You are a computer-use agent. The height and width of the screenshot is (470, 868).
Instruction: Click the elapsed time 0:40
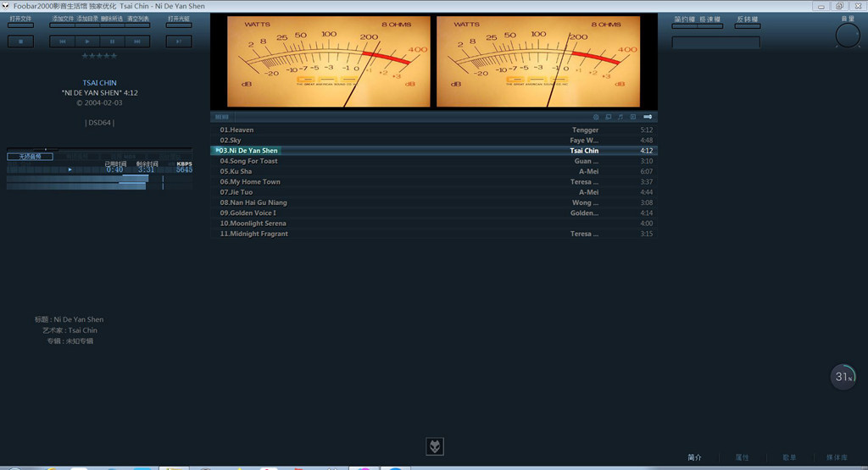(114, 169)
